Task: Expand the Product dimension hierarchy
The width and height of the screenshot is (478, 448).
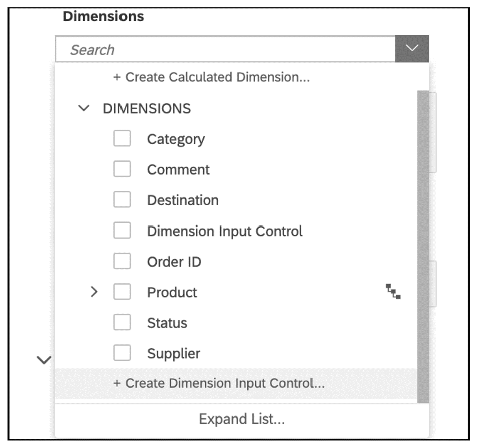Action: [x=95, y=292]
